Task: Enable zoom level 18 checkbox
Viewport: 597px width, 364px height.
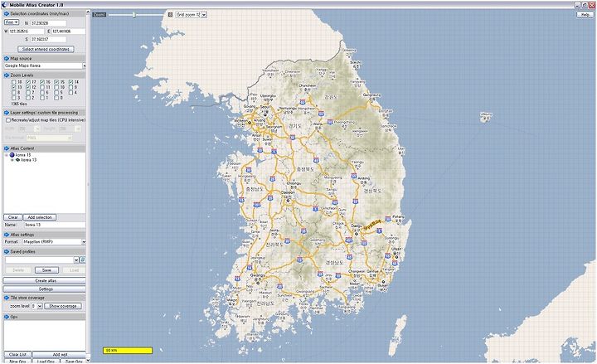Action: tap(14, 82)
